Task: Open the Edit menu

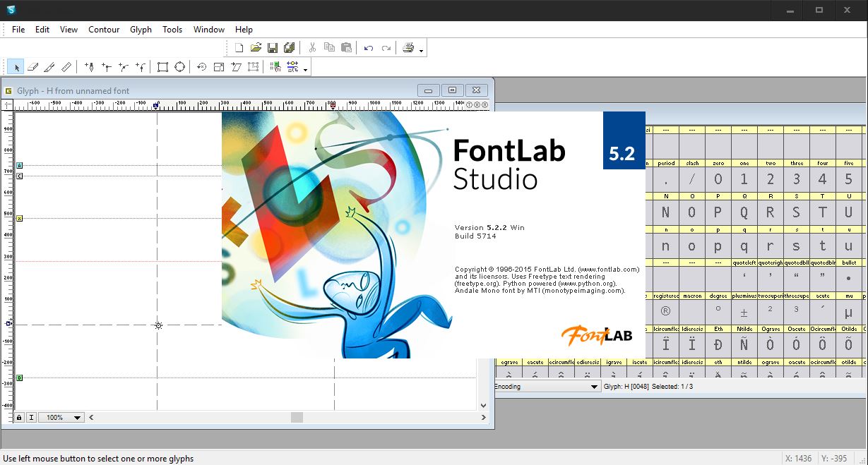Action: click(x=42, y=30)
